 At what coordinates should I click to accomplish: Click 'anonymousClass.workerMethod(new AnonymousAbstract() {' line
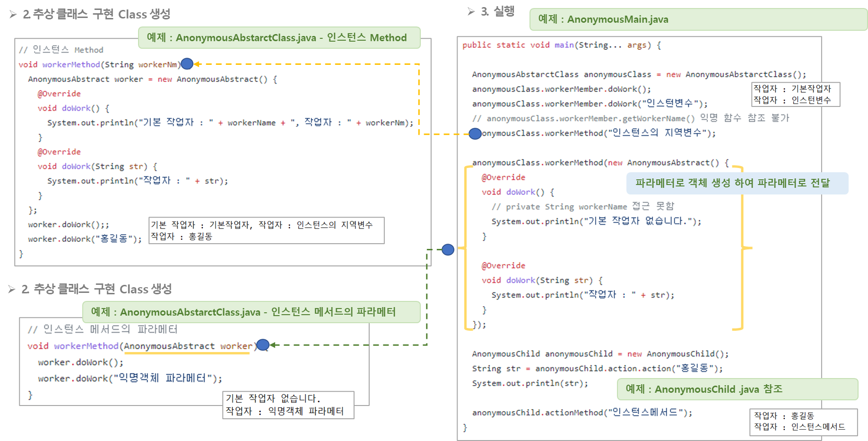click(600, 162)
